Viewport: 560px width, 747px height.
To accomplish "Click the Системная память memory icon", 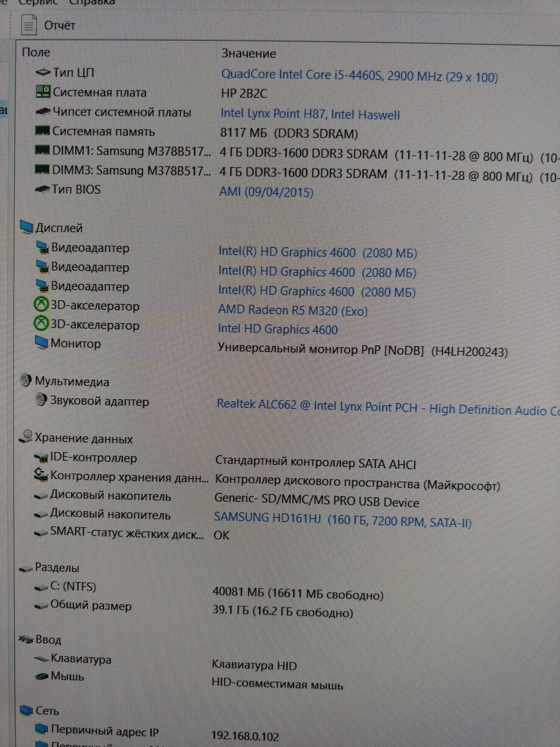I will [x=43, y=130].
